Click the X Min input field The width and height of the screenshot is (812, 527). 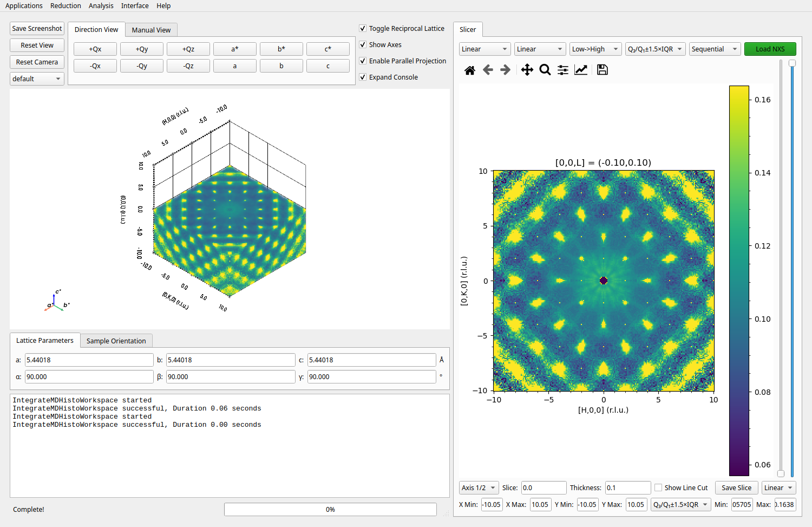pos(492,504)
